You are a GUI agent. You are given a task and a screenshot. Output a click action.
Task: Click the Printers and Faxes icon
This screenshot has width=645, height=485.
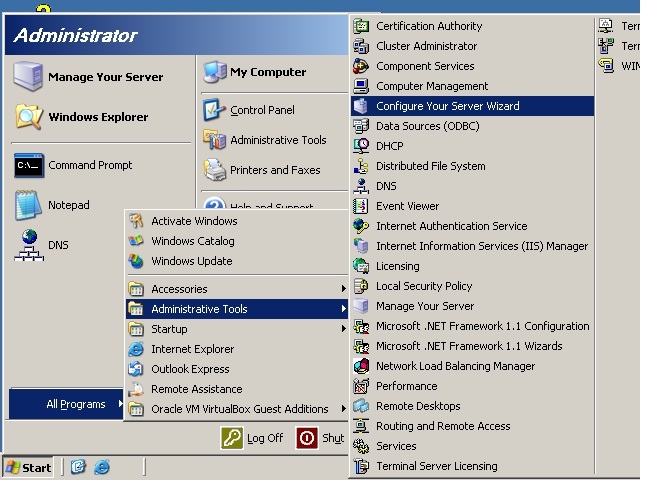pyautogui.click(x=215, y=170)
